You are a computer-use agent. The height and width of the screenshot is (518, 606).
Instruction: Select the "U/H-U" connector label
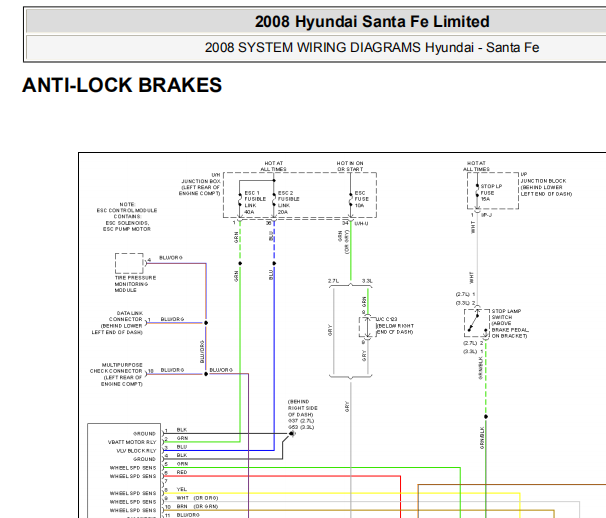361,224
